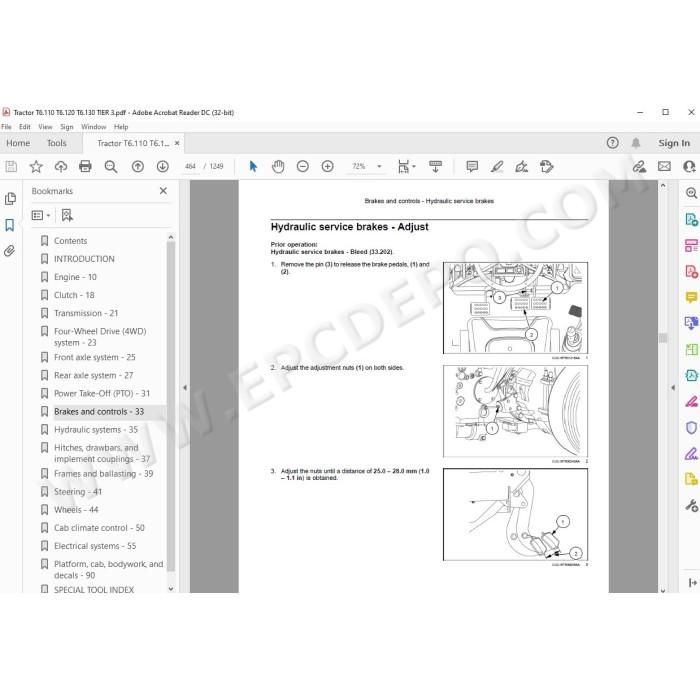Go to the next page arrow
The width and height of the screenshot is (700, 700).
tap(162, 167)
